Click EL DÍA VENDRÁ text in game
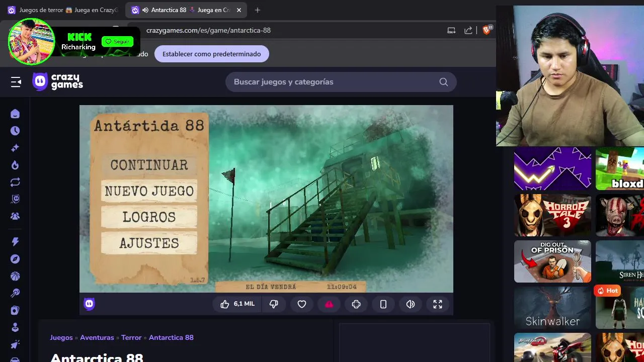This screenshot has width=644, height=362. [271, 287]
